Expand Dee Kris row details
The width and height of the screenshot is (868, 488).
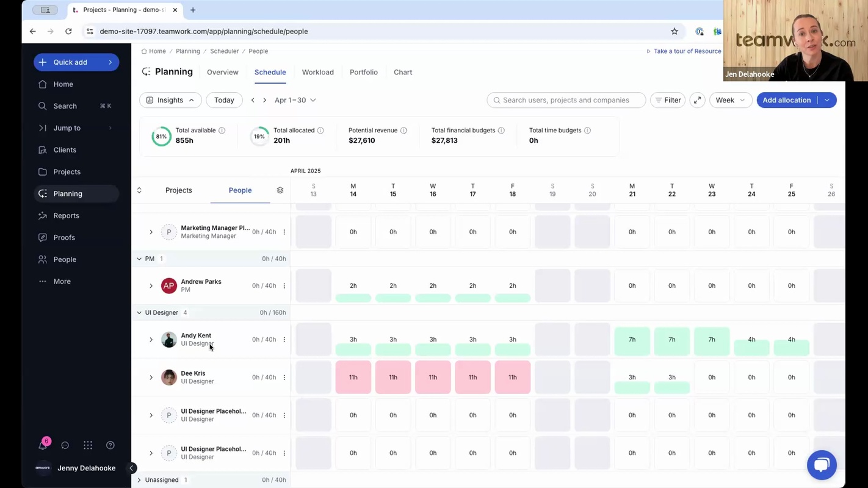click(151, 378)
